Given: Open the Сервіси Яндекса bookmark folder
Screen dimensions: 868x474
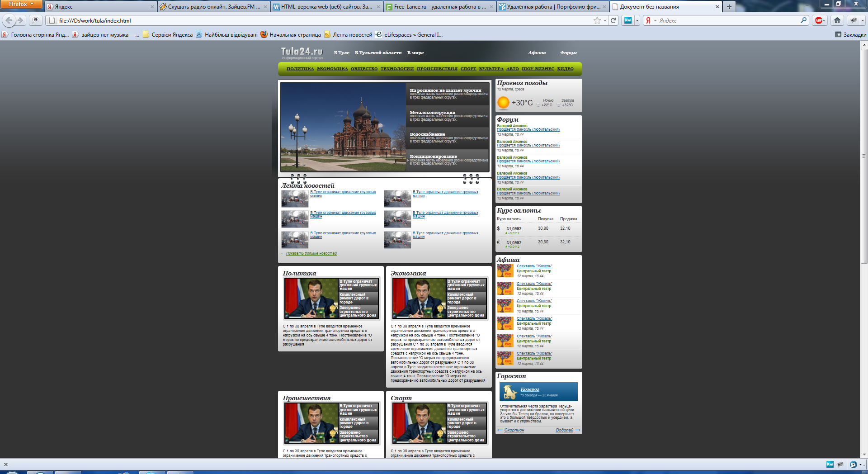Looking at the screenshot, I should (x=168, y=35).
